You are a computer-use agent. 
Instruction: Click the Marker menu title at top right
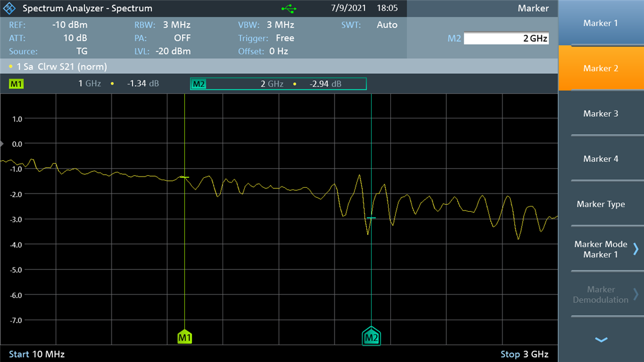pos(533,8)
